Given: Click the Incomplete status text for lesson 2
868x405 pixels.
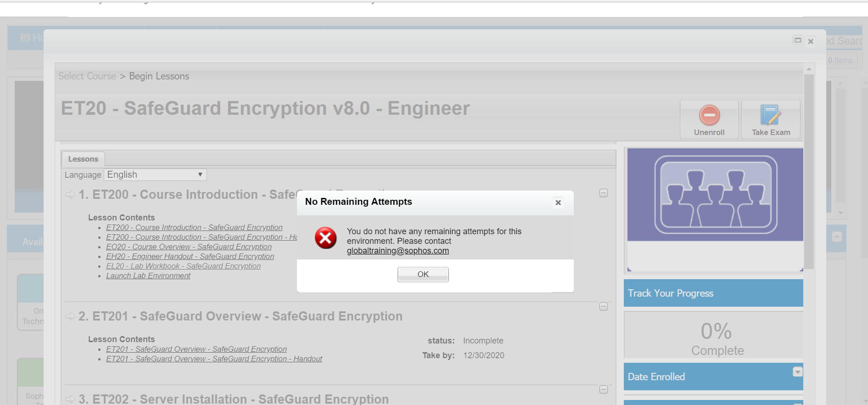Looking at the screenshot, I should [x=483, y=341].
